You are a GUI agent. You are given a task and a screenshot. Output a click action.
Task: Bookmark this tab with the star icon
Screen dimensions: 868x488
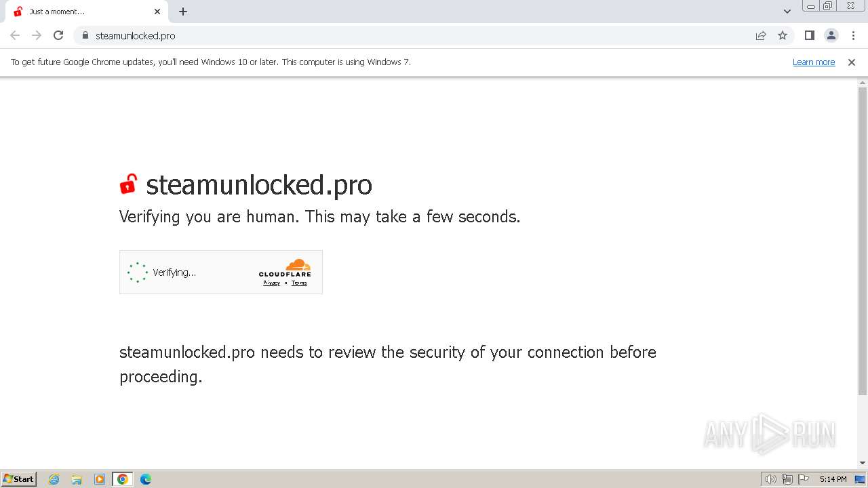[783, 35]
